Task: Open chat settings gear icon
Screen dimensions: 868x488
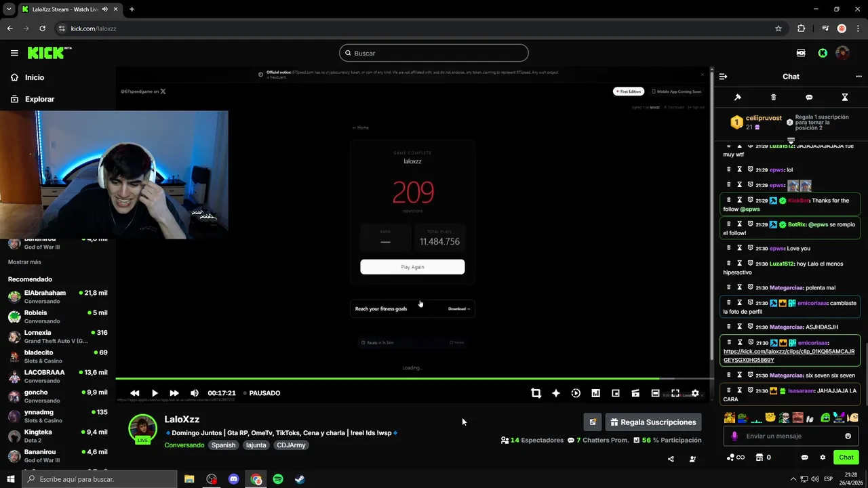Action: [x=823, y=457]
